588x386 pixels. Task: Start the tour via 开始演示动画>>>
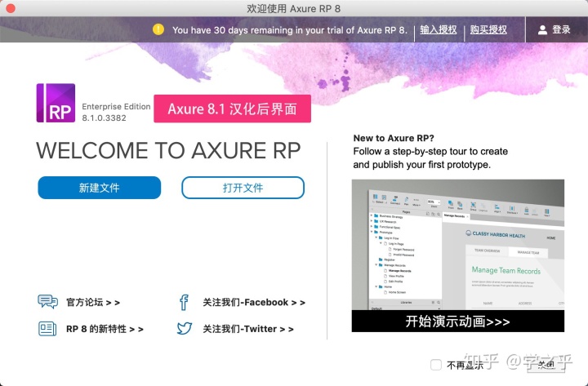(x=457, y=322)
